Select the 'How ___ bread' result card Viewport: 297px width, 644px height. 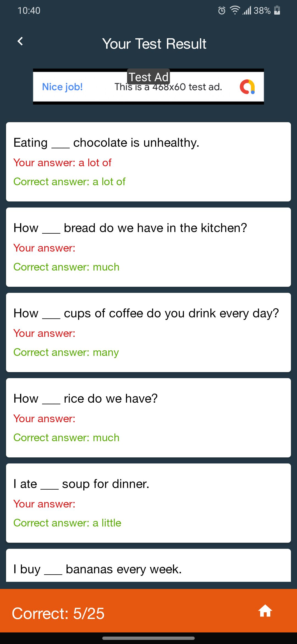tap(148, 247)
